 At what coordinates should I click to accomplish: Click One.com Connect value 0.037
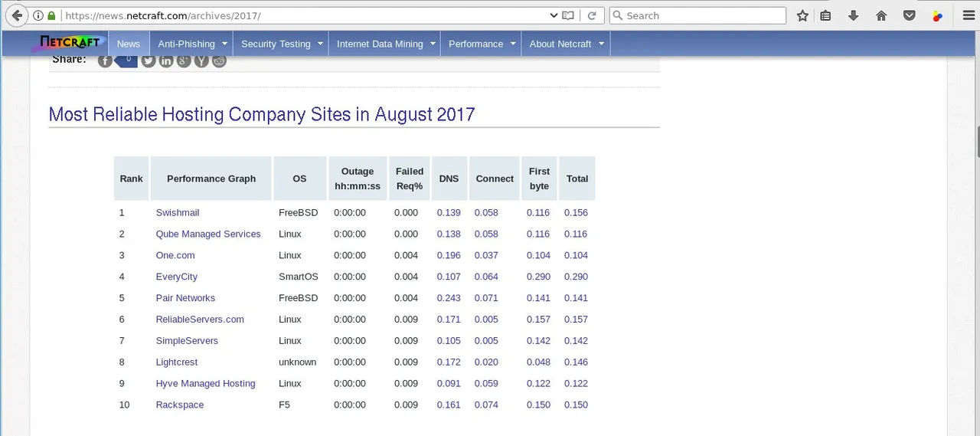tap(486, 255)
